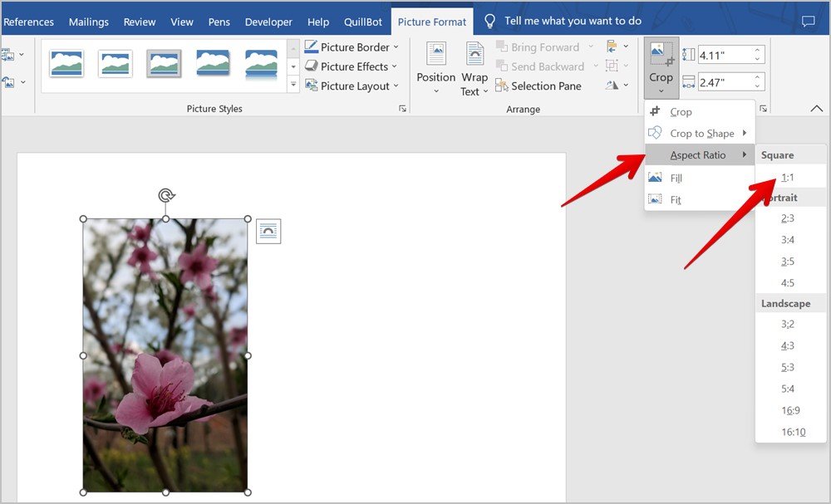Open the Help tab

pos(318,22)
